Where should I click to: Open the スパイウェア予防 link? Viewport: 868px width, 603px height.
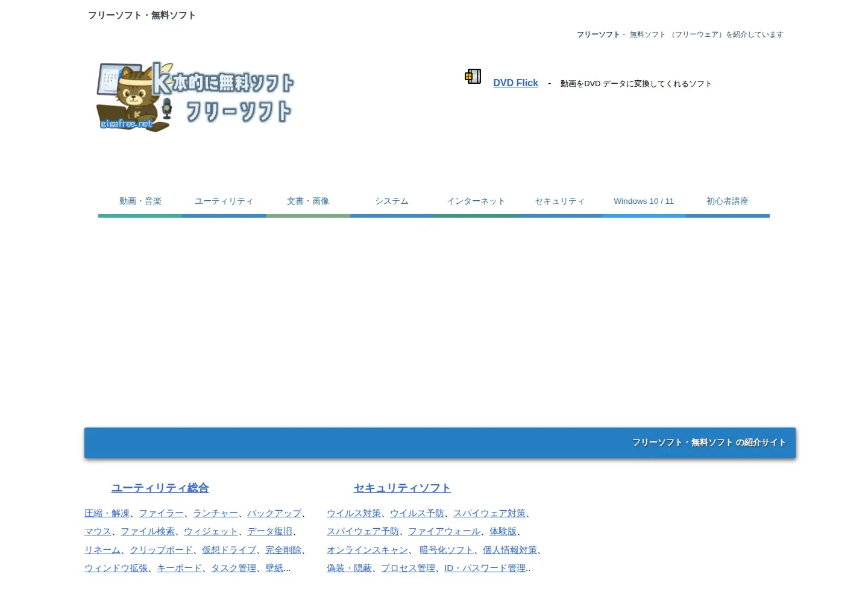363,531
